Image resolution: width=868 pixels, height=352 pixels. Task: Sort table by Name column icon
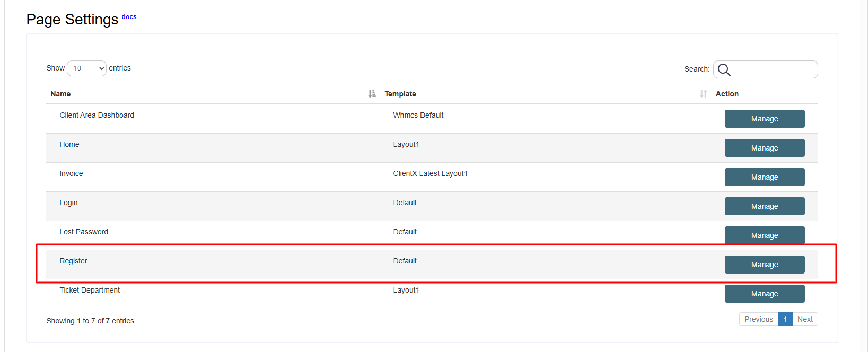click(x=372, y=94)
